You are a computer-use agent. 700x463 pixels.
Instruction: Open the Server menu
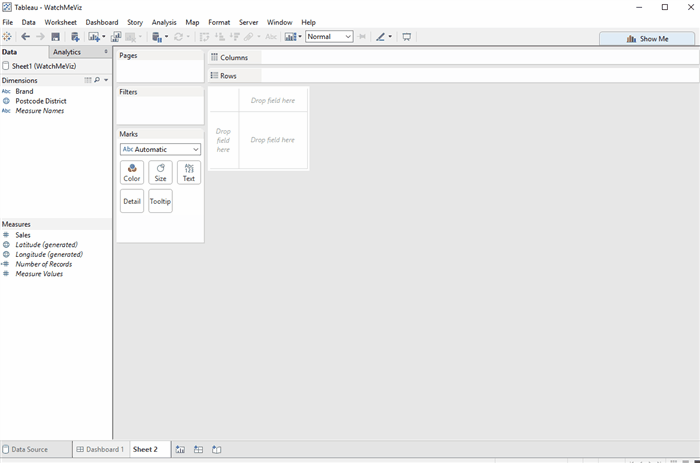click(249, 22)
